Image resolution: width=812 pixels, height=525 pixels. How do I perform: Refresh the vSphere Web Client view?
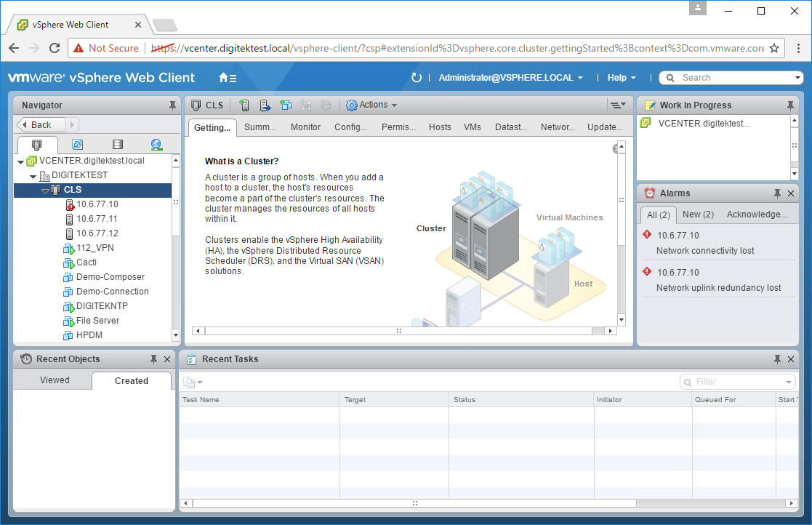(x=417, y=78)
